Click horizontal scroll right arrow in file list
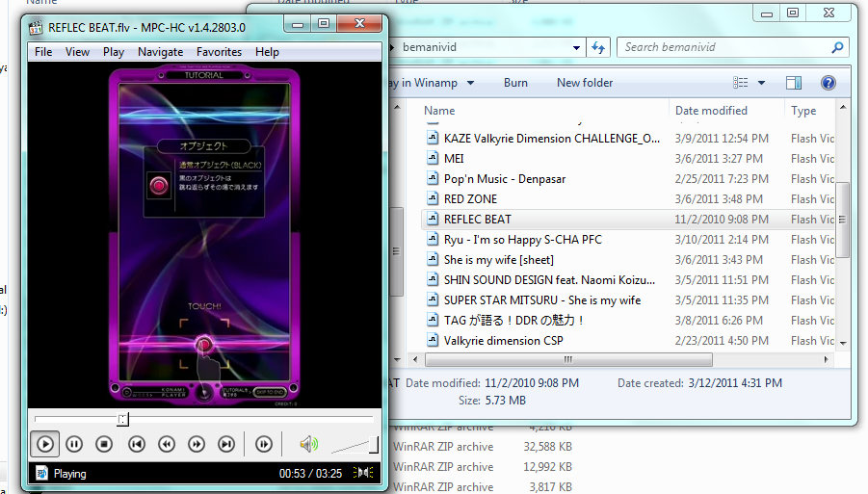This screenshot has height=494, width=868. tap(826, 359)
